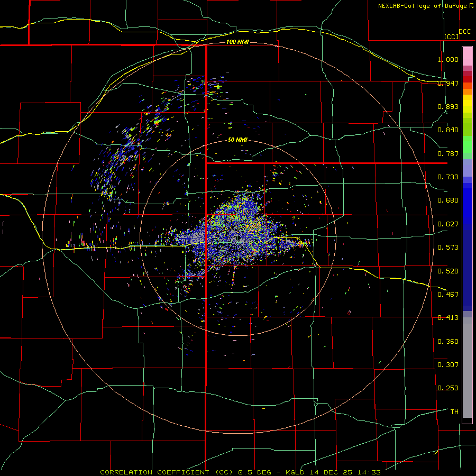The width and height of the screenshot is (476, 476).
Task: Click the radar site center in the echo cluster
Action: 239,238
